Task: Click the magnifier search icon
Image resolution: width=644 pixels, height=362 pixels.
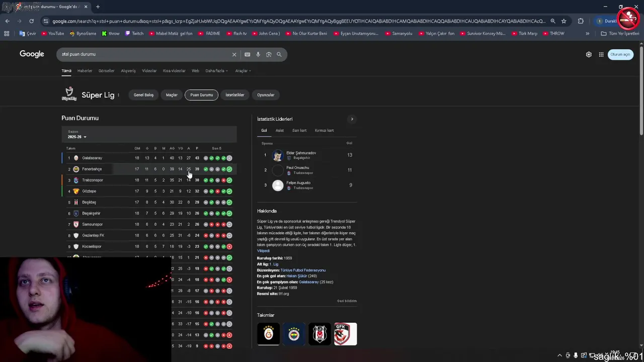Action: (x=279, y=54)
